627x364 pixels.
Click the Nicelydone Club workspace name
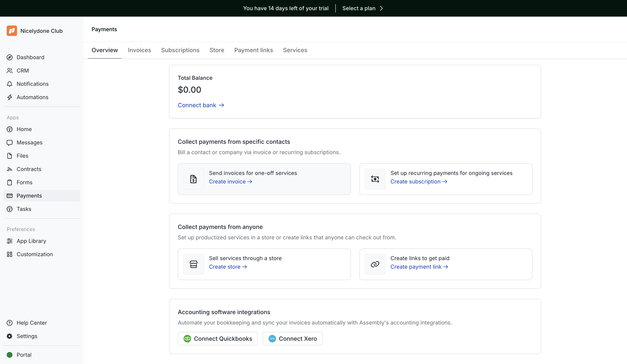(42, 31)
